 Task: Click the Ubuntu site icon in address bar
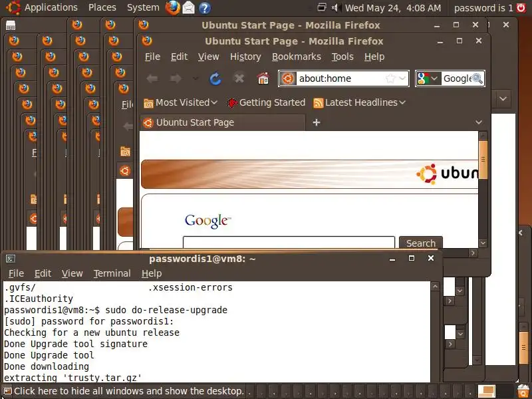[288, 78]
